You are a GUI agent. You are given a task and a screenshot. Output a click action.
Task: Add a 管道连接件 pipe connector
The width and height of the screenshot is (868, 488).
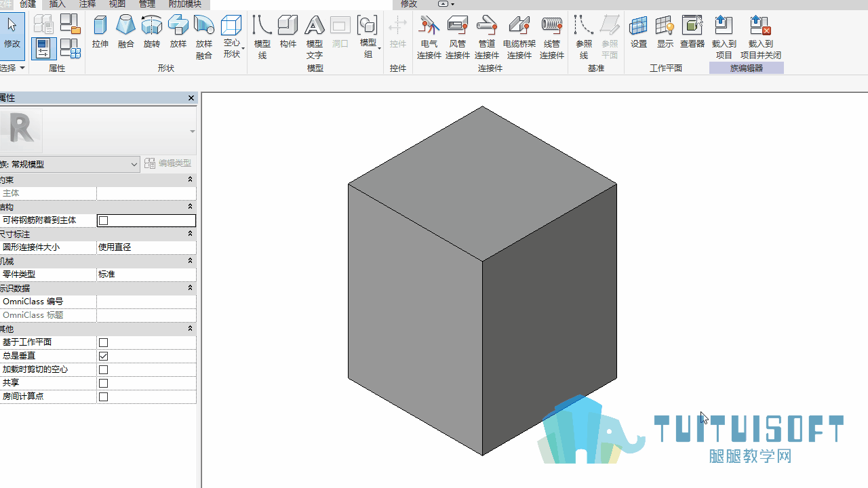coord(487,37)
